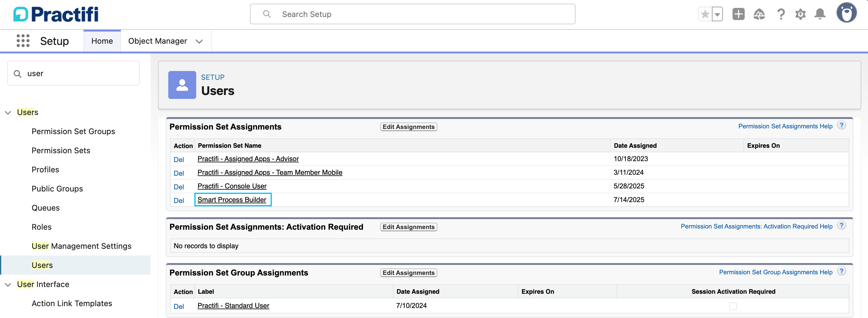
Task: Open the help question mark icon
Action: click(x=781, y=14)
